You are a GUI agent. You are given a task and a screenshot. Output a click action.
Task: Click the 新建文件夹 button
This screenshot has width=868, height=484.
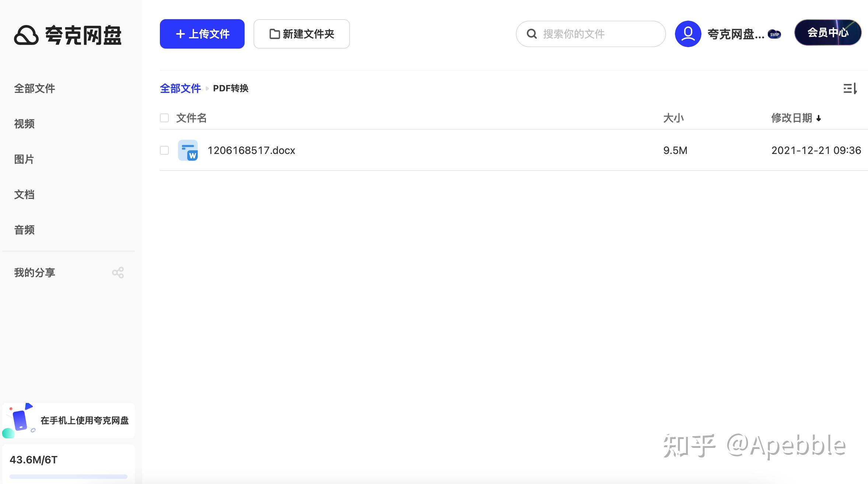pos(302,34)
